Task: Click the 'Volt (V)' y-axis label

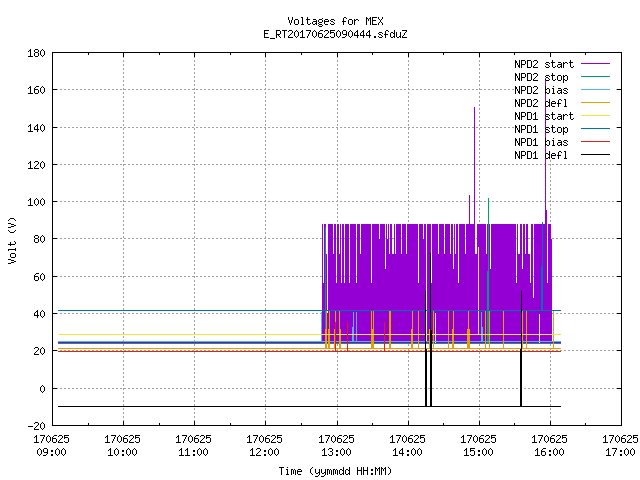Action: (x=12, y=241)
